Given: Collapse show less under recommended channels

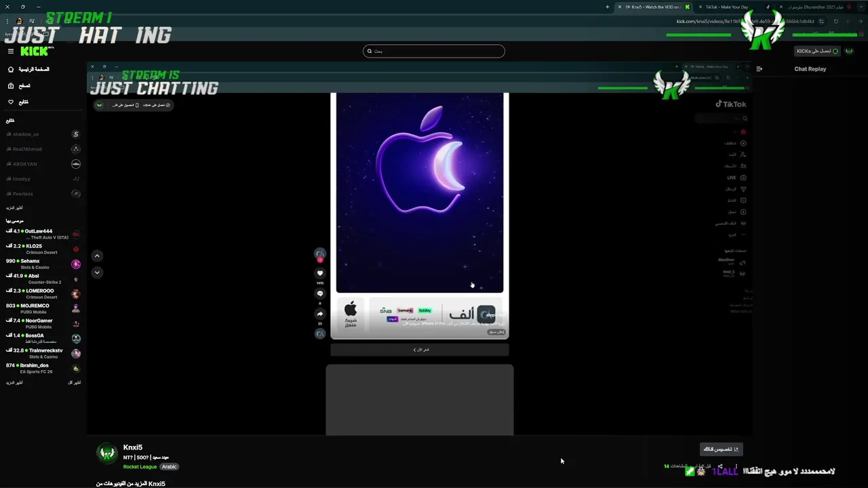Looking at the screenshot, I should (x=75, y=382).
